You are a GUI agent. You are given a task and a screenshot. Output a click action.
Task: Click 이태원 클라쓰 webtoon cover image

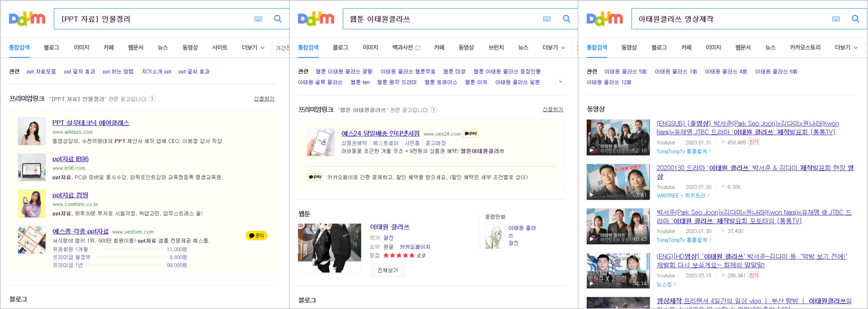click(x=329, y=248)
